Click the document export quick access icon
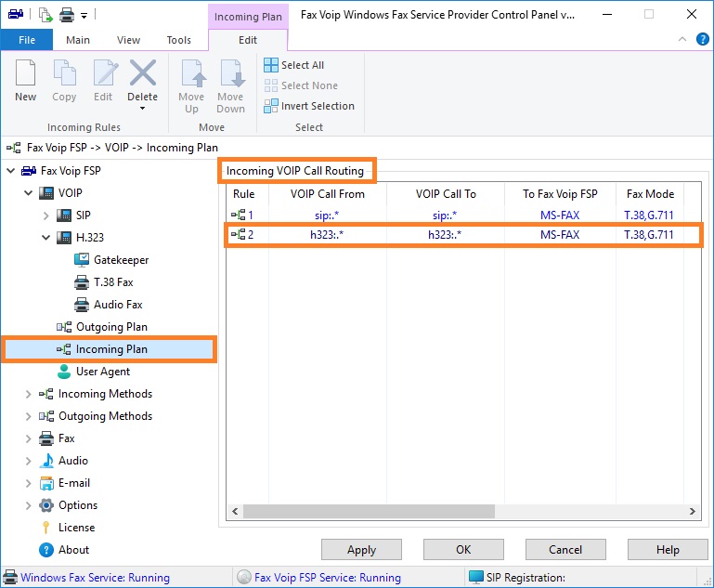This screenshot has height=588, width=714. tap(45, 15)
